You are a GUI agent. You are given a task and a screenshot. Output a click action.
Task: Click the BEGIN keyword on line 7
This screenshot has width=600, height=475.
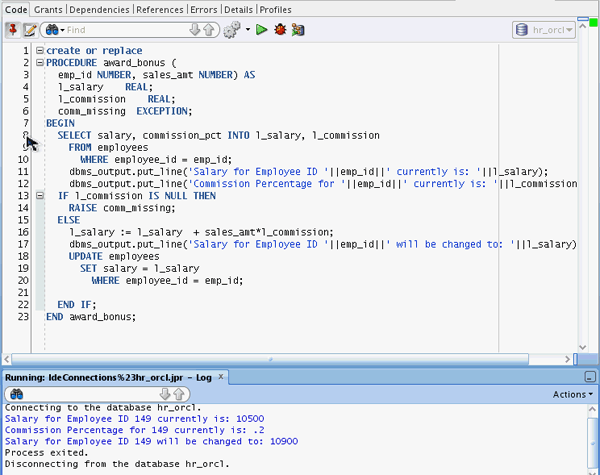click(x=60, y=123)
